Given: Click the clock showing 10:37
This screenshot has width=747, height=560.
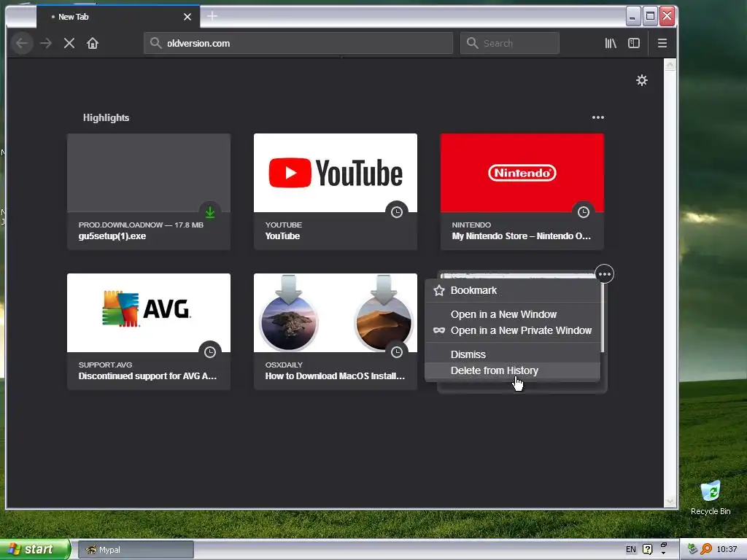Looking at the screenshot, I should pos(727,550).
